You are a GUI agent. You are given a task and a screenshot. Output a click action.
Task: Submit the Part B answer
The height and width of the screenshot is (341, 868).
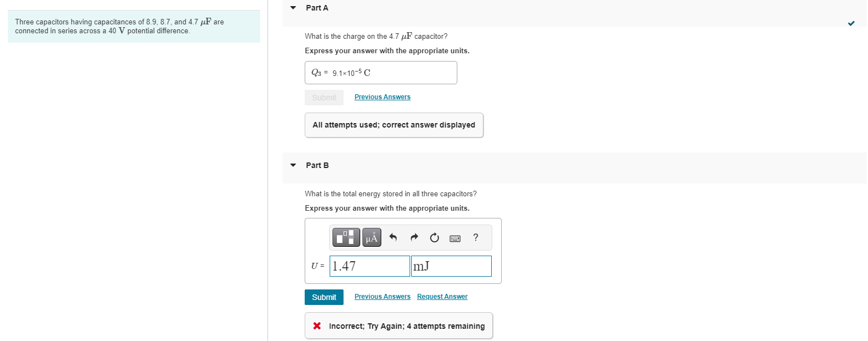point(324,297)
